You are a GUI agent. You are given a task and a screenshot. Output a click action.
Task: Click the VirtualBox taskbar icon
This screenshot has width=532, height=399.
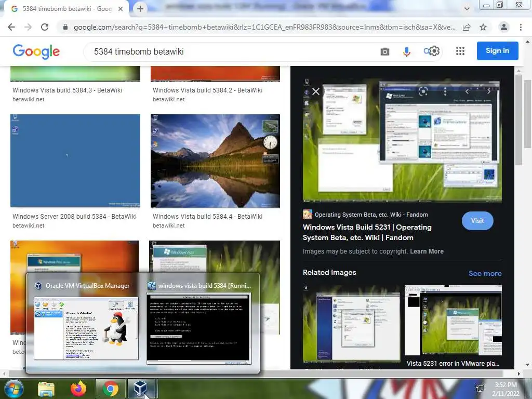point(141,389)
